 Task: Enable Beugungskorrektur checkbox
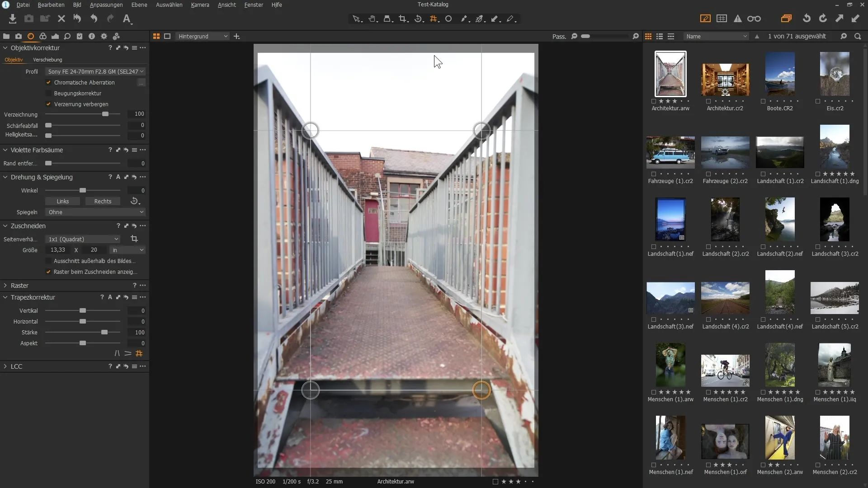click(x=48, y=93)
